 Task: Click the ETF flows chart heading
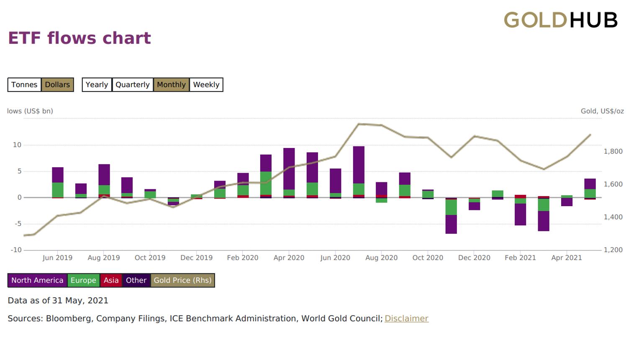tap(80, 38)
